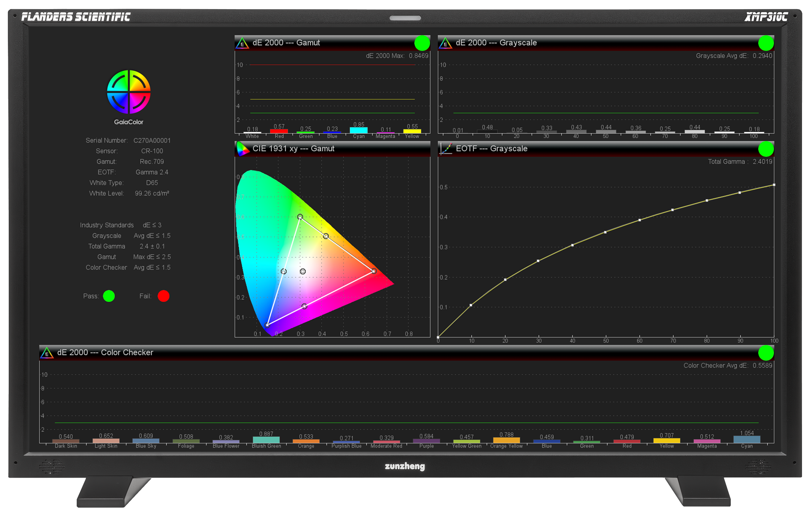Viewport: 812px width, 515px height.
Task: Click the green primary point on CIE diagram
Action: (x=300, y=217)
